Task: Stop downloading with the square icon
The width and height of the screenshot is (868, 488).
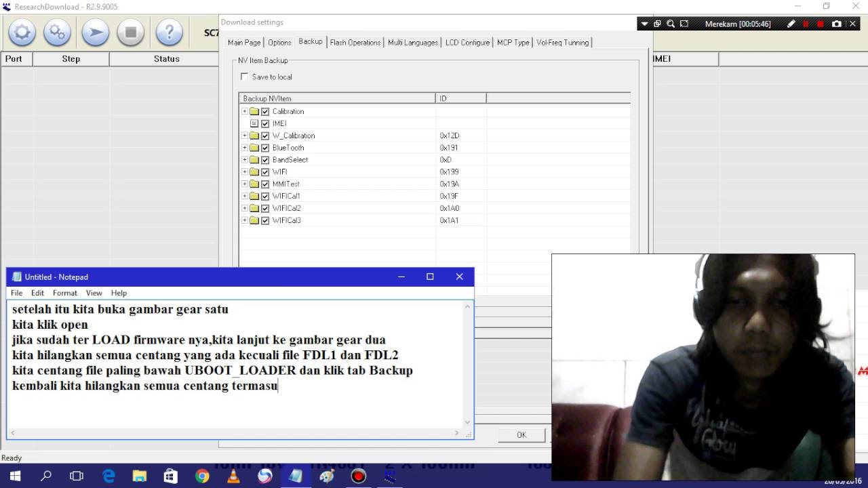Action: [132, 32]
